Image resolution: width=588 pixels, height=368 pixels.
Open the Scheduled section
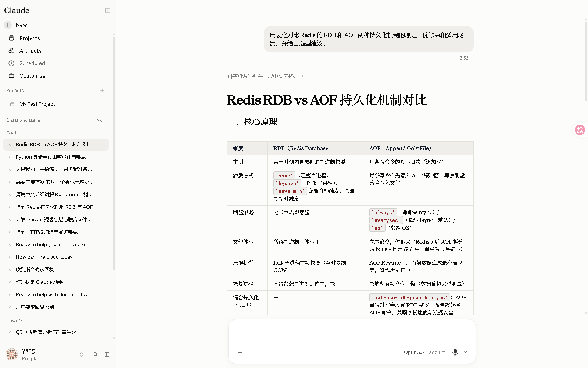click(x=32, y=63)
